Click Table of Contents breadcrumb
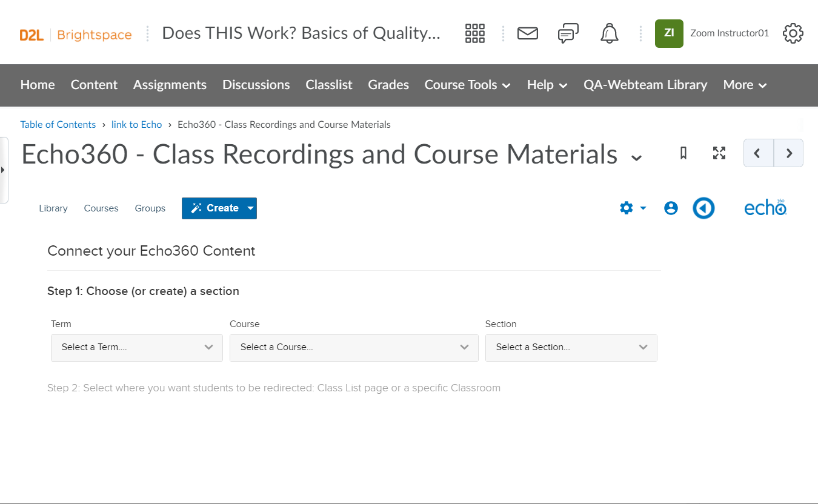The width and height of the screenshot is (818, 504). point(58,124)
